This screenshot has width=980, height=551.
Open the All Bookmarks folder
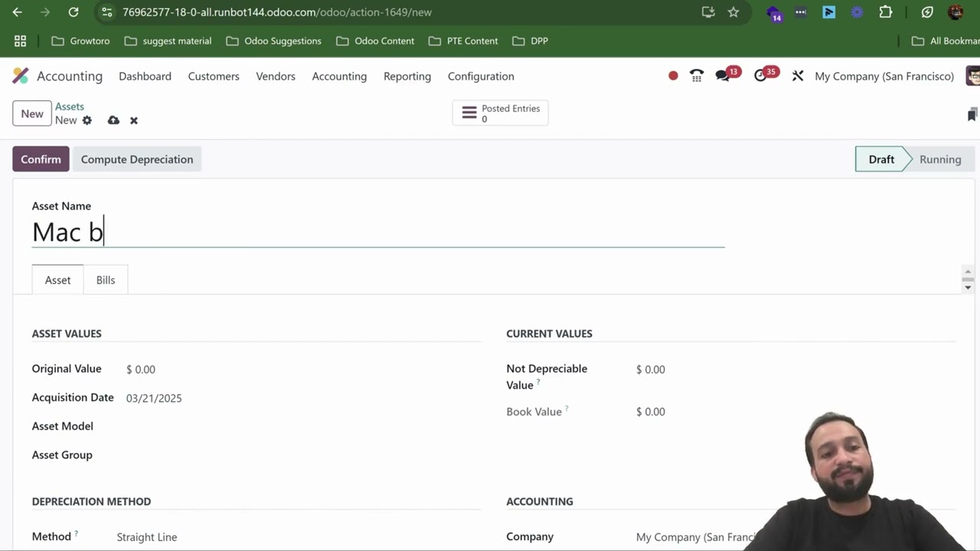point(946,41)
